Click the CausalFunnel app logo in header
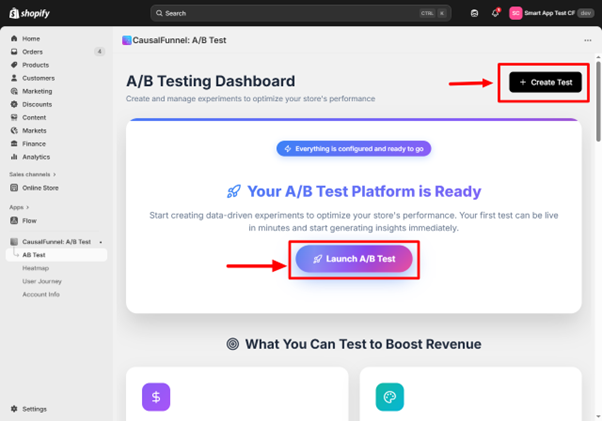 click(x=127, y=41)
